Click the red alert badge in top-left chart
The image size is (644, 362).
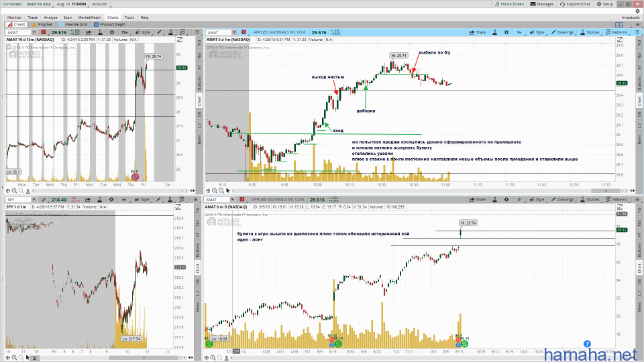point(43,32)
